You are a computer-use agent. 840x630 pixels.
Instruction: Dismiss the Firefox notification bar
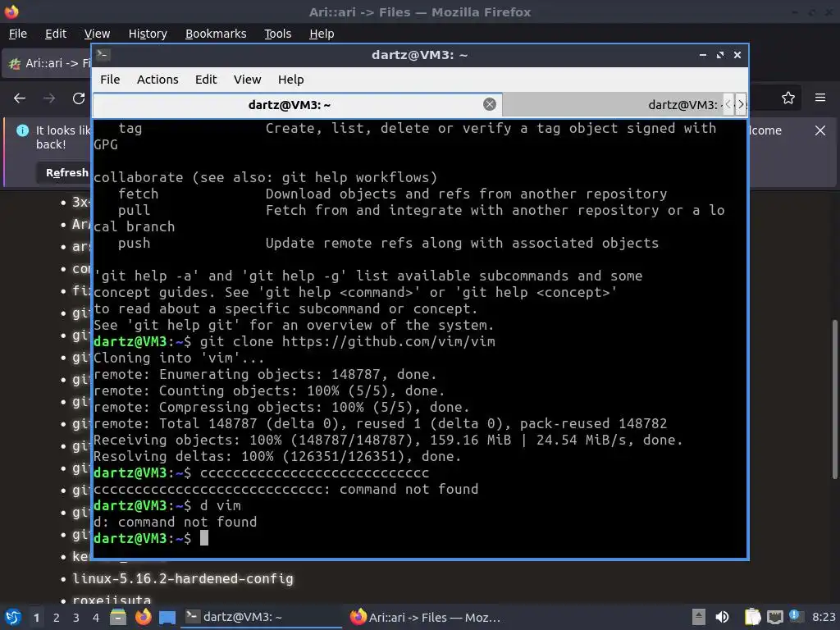820,130
